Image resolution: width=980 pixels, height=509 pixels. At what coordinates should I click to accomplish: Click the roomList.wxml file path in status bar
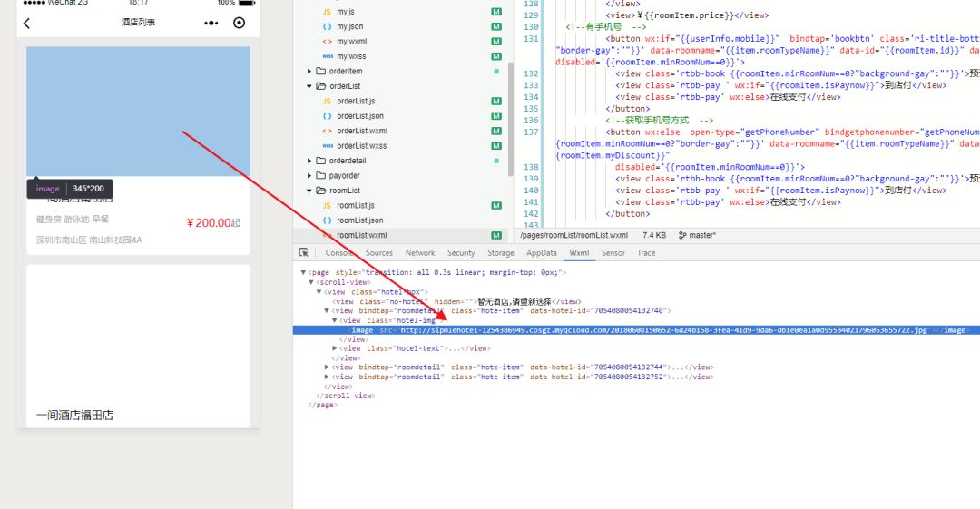[x=573, y=235]
